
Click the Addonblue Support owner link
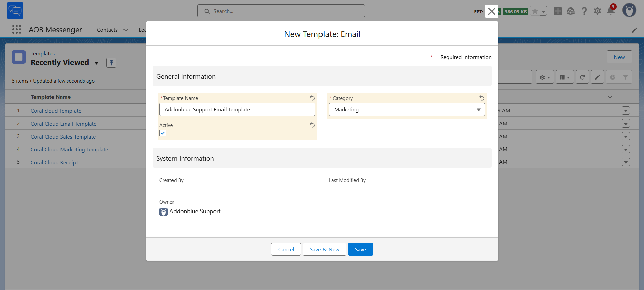[195, 211]
